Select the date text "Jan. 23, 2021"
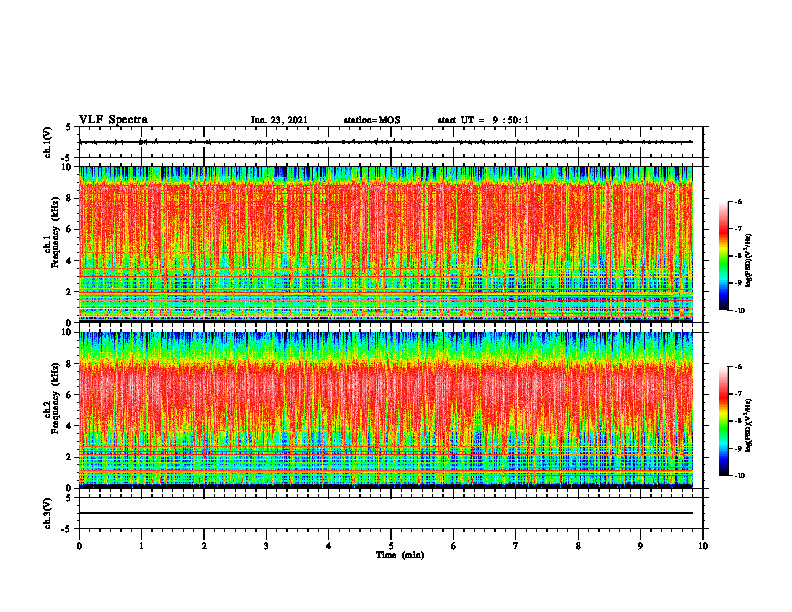This screenshot has width=792, height=612. [x=279, y=120]
